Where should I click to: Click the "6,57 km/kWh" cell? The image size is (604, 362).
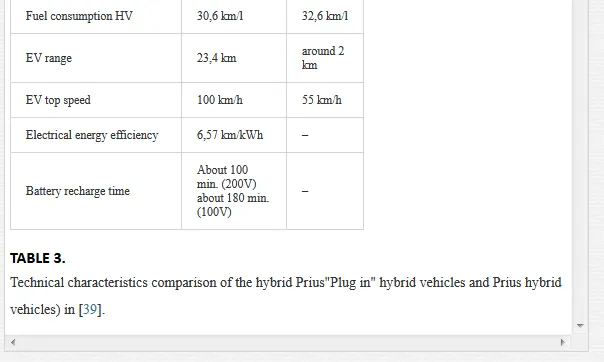[x=234, y=135]
